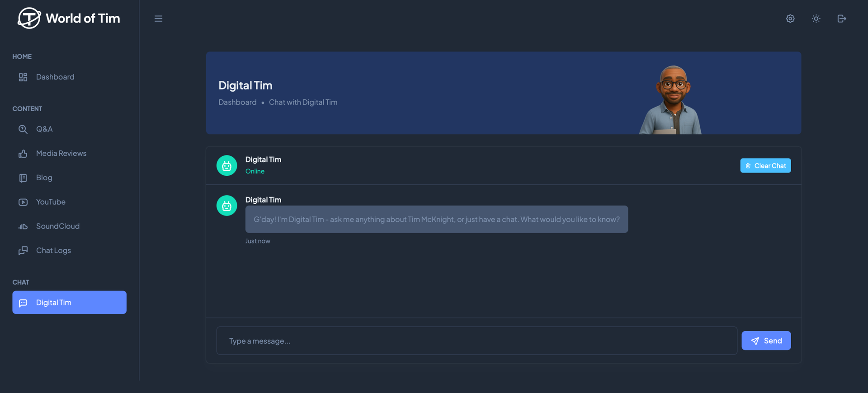This screenshot has height=393, width=868.
Task: Open the Dashboard menu item
Action: pos(55,77)
